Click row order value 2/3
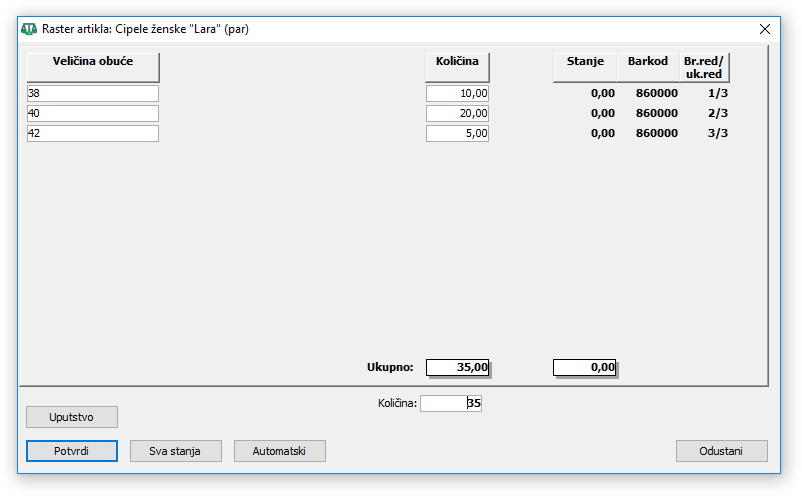This screenshot has width=802, height=496. [x=718, y=113]
